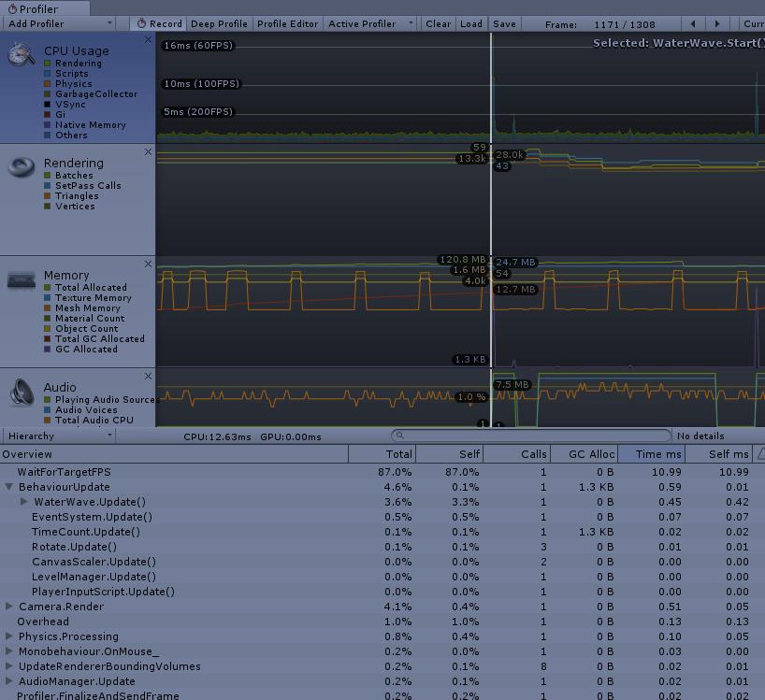Screen dimensions: 765x700
Task: Sort by the Total column header
Action: [x=382, y=454]
